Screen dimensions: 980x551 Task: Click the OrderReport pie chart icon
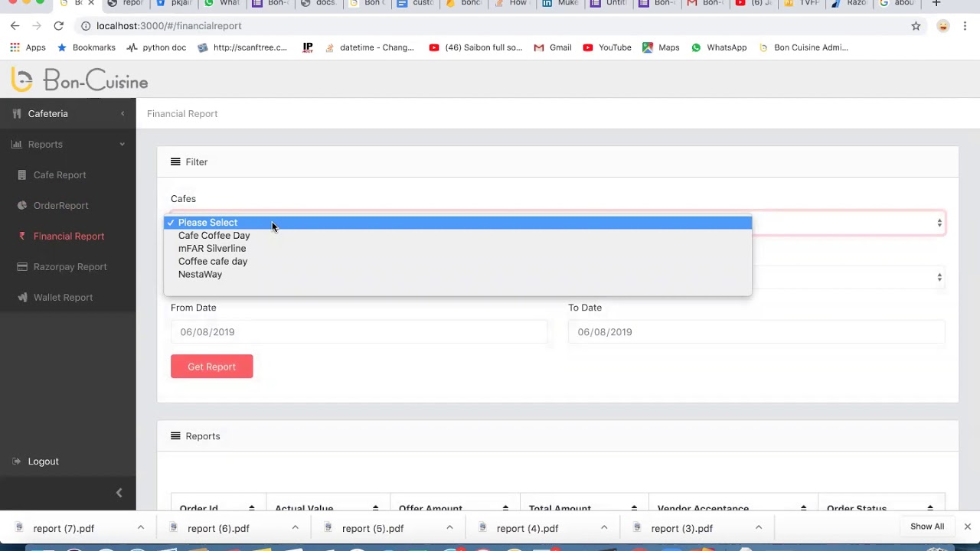point(22,206)
